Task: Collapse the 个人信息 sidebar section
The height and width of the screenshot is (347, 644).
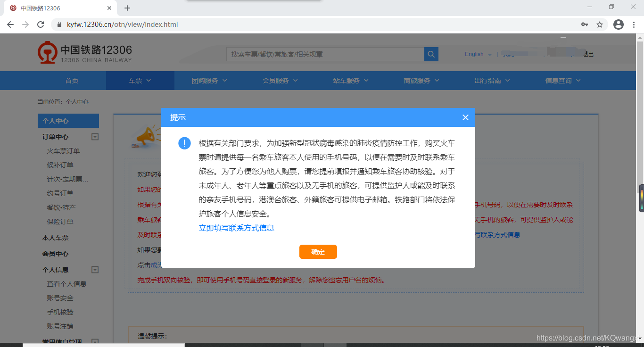Action: pyautogui.click(x=95, y=269)
